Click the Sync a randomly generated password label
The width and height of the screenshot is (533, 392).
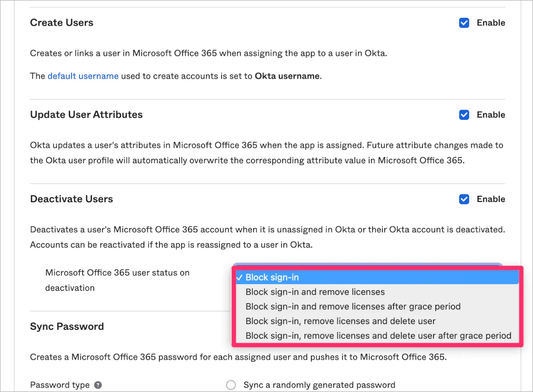319,385
